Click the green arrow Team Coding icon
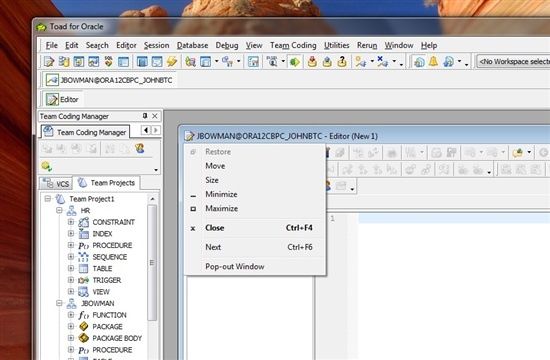 point(295,62)
